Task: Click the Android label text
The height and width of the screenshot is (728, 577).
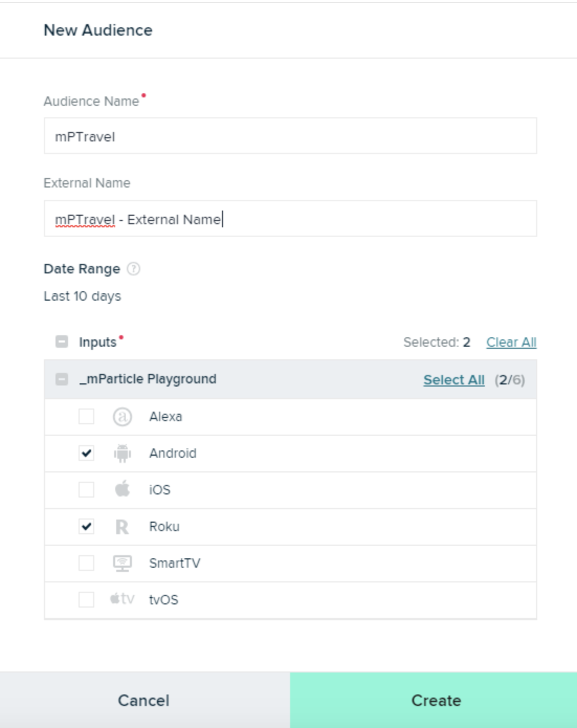Action: tap(173, 453)
